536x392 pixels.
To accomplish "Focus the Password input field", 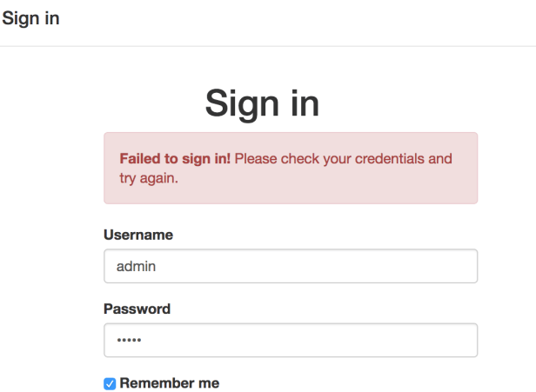I will coord(291,340).
